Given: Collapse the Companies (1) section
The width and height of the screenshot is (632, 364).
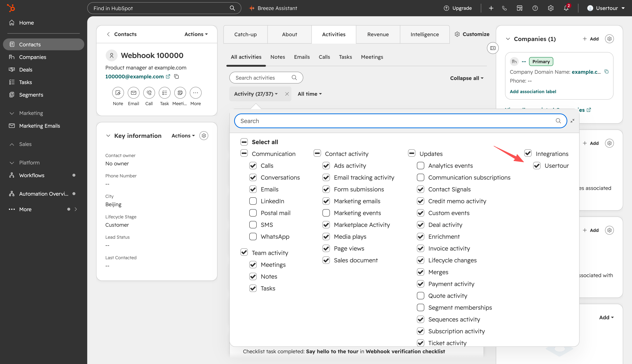Looking at the screenshot, I should pyautogui.click(x=508, y=39).
